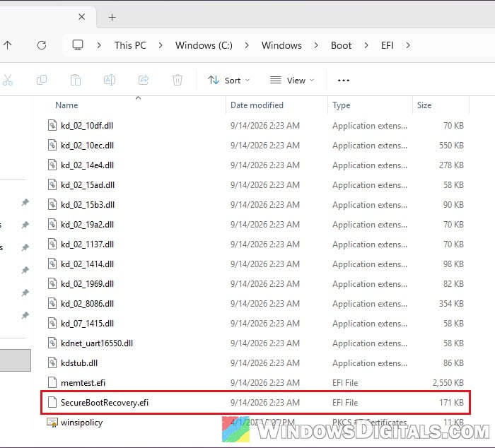Select the kd_02_1137.dll file name

(x=88, y=244)
